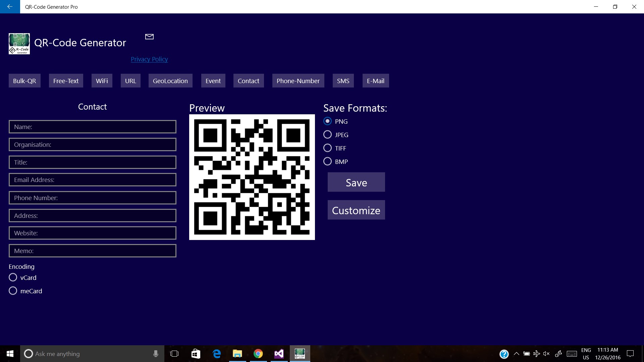Screen dimensions: 644x362
Task: Switch to the WiFi tab
Action: pyautogui.click(x=102, y=81)
